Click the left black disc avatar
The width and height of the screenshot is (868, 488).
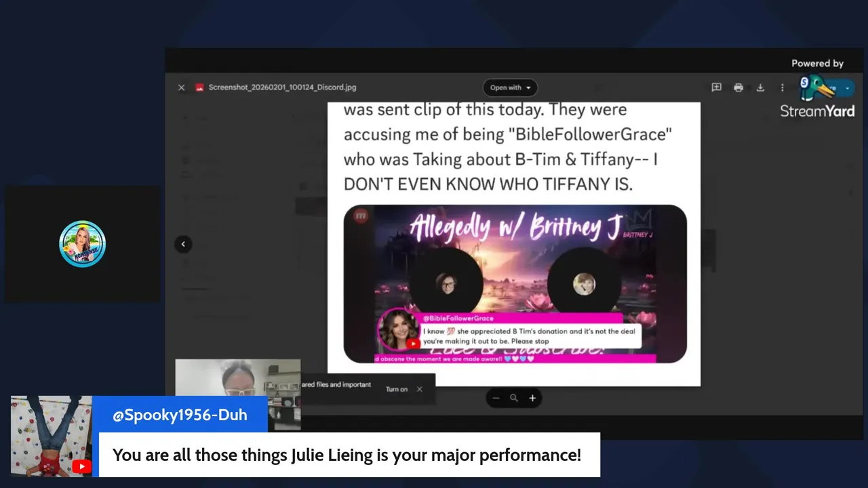446,283
